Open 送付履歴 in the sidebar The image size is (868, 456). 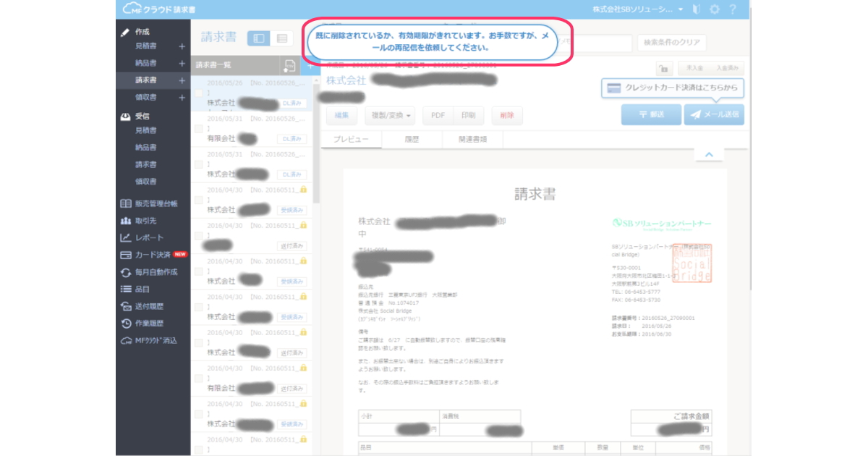click(142, 306)
